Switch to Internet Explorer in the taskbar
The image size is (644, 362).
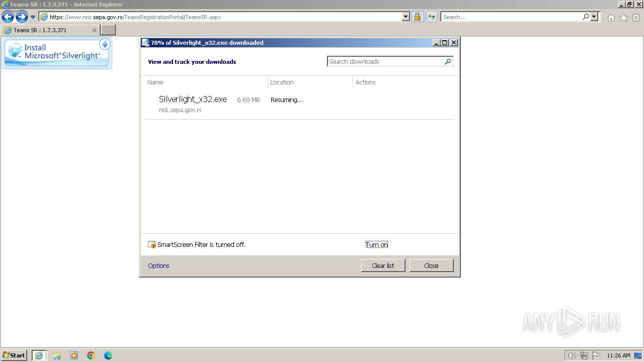pyautogui.click(x=39, y=355)
